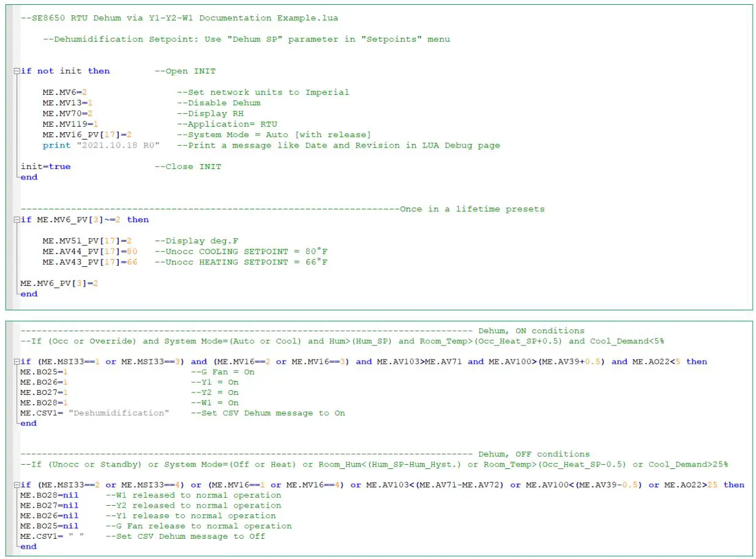Collapse the 'if ME.MV6_PV[3]~=2 then' fold
This screenshot has width=756, height=559.
point(16,220)
